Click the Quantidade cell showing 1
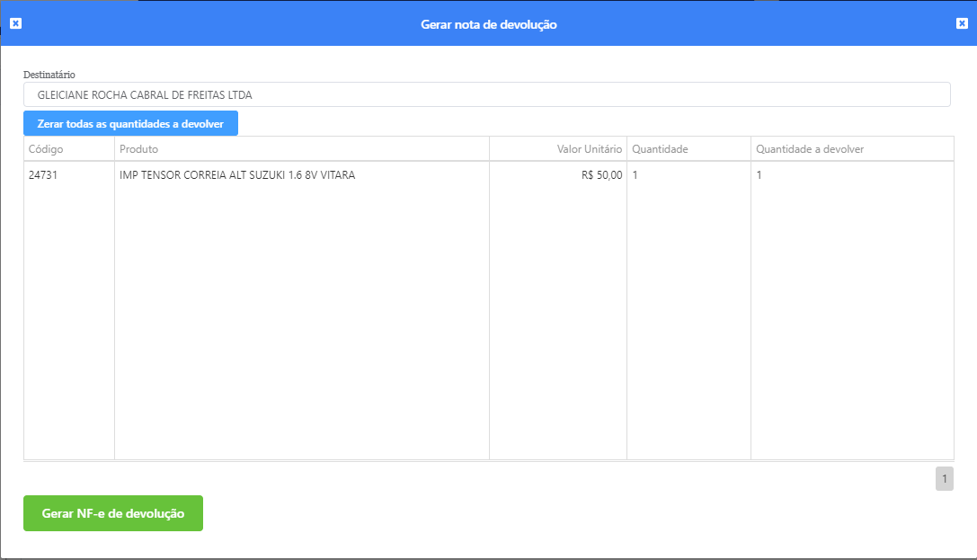Image resolution: width=977 pixels, height=560 pixels. pyautogui.click(x=635, y=175)
